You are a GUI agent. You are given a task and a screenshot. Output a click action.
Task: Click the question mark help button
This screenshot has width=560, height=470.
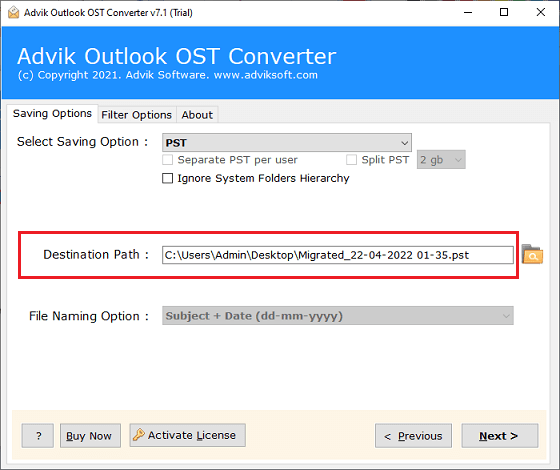pyautogui.click(x=38, y=435)
